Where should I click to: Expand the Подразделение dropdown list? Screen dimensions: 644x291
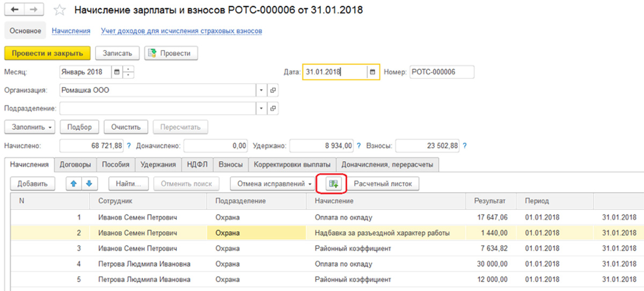(x=261, y=108)
